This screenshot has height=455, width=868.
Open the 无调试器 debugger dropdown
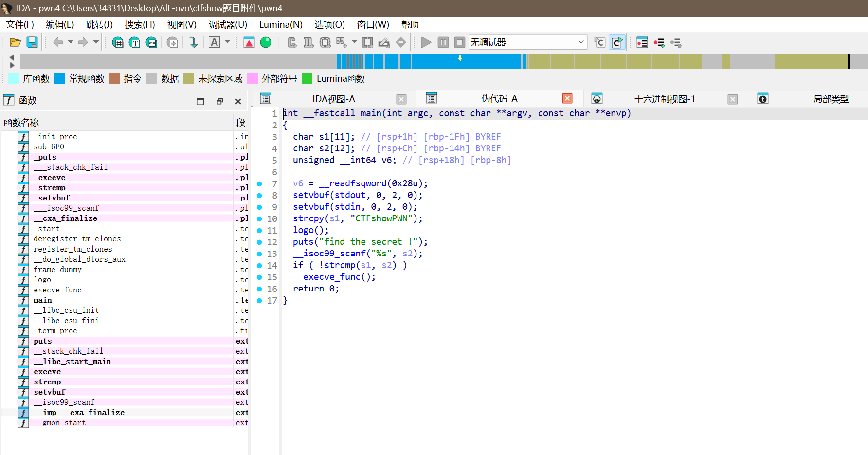(x=528, y=42)
